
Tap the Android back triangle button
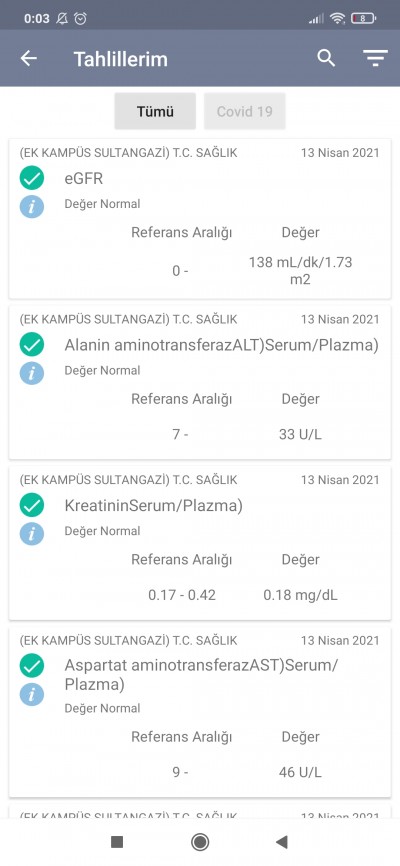tap(282, 842)
